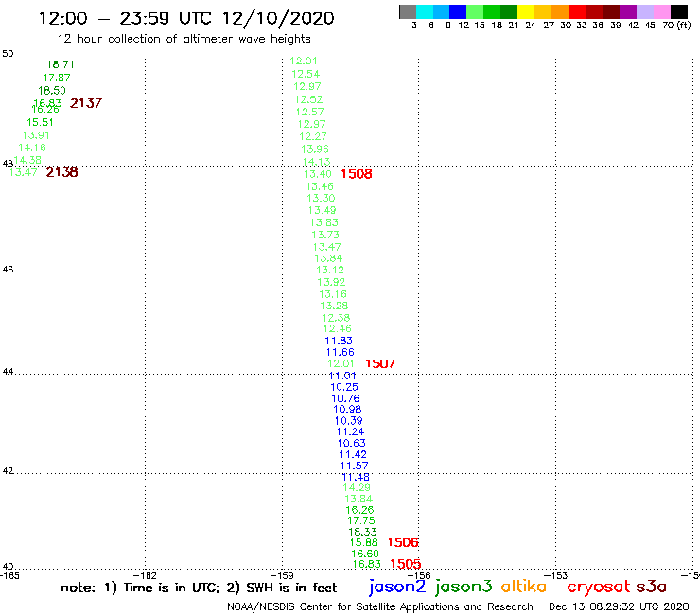Image resolution: width=700 pixels, height=615 pixels.
Task: Select the jason3 satellite label
Action: (464, 588)
